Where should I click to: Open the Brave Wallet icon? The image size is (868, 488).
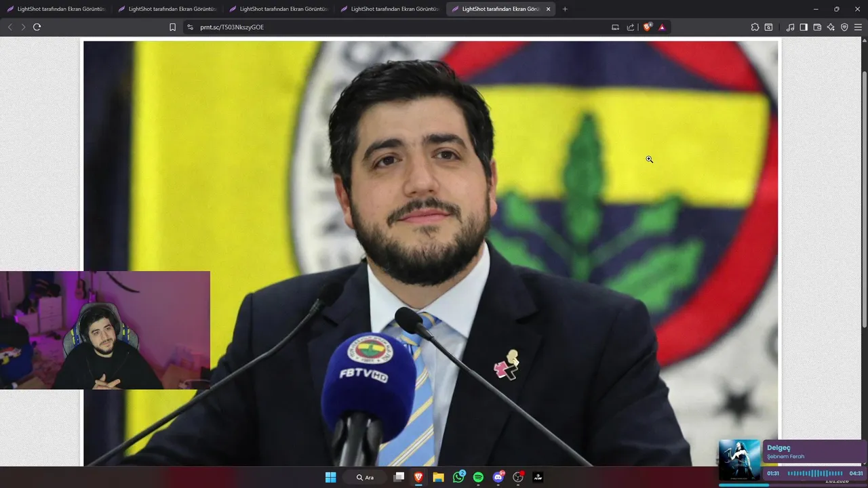point(817,27)
